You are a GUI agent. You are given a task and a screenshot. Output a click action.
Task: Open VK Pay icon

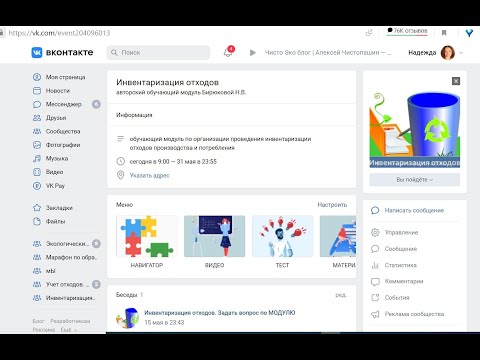pos(37,186)
